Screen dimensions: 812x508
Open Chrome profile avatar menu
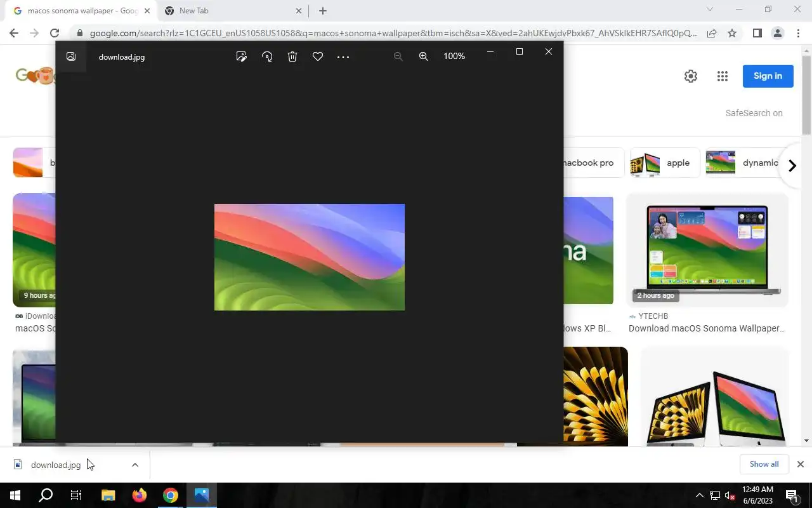click(x=777, y=33)
